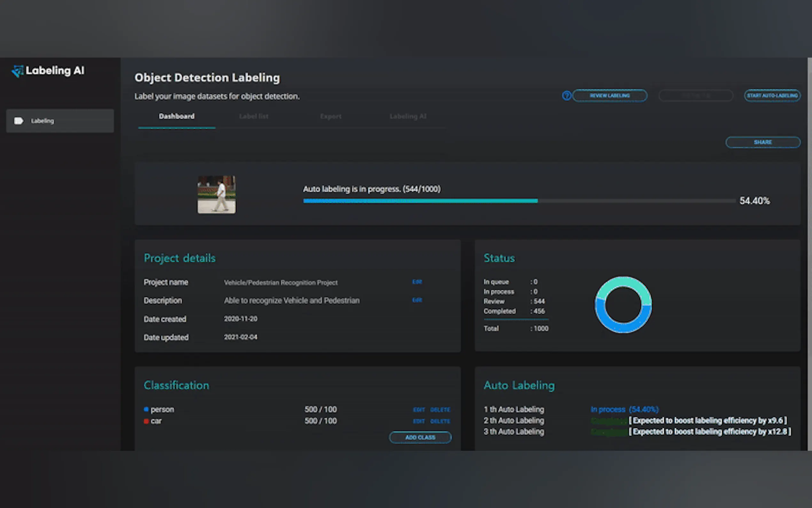Screen dimensions: 812x508
Task: Click the Add Class button
Action: [420, 437]
